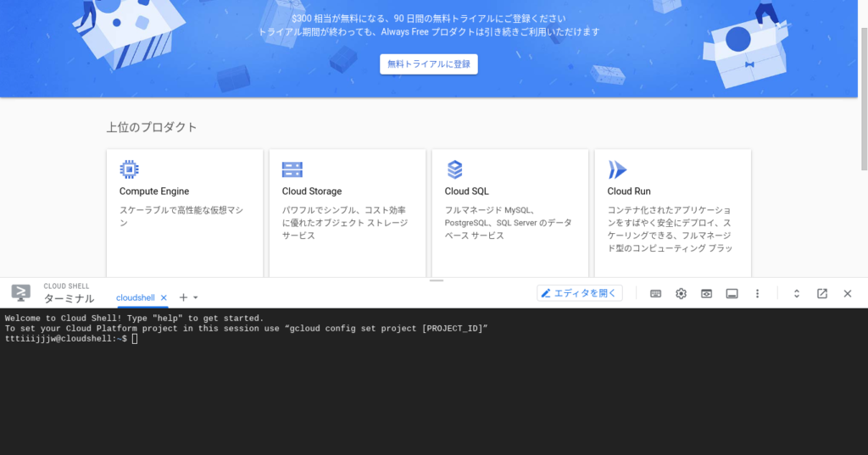Open the Cloud Shell keyboard settings icon

[x=656, y=293]
